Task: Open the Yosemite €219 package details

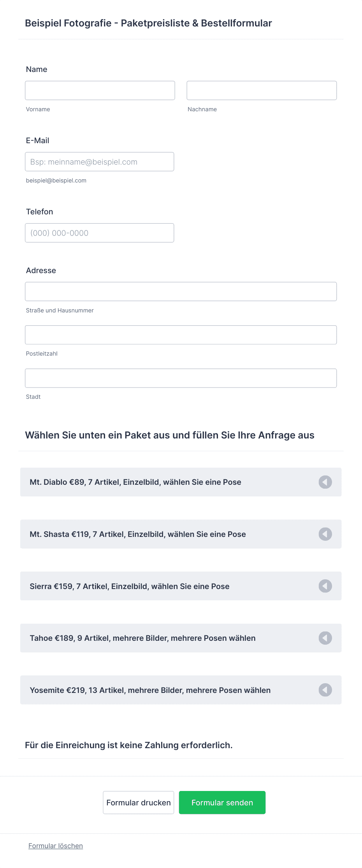Action: [181, 690]
